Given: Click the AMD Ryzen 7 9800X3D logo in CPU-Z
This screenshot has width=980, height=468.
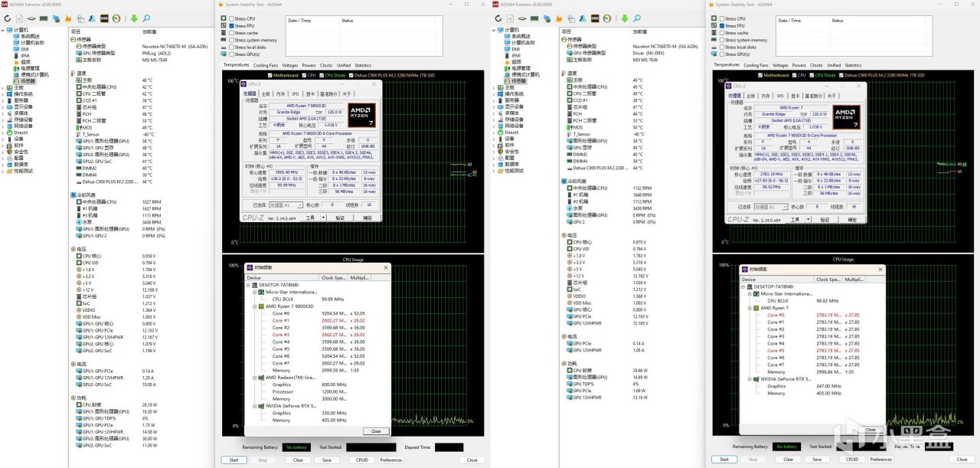Looking at the screenshot, I should point(361,116).
